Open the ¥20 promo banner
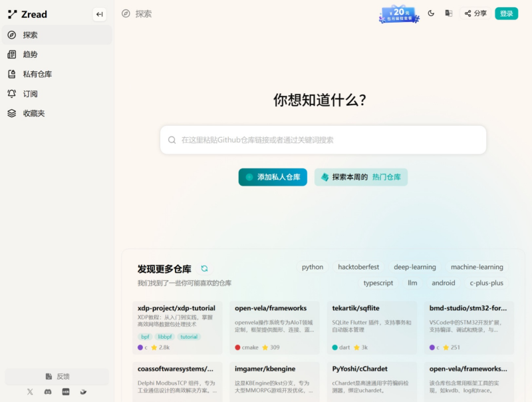 (x=399, y=14)
